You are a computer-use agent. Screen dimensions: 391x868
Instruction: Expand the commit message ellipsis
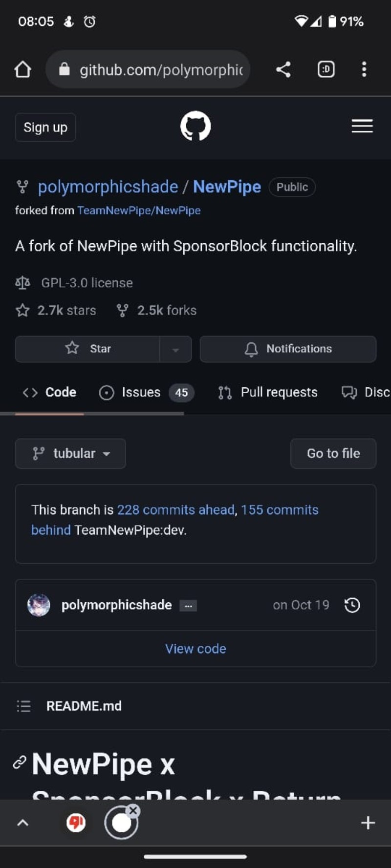pyautogui.click(x=188, y=606)
